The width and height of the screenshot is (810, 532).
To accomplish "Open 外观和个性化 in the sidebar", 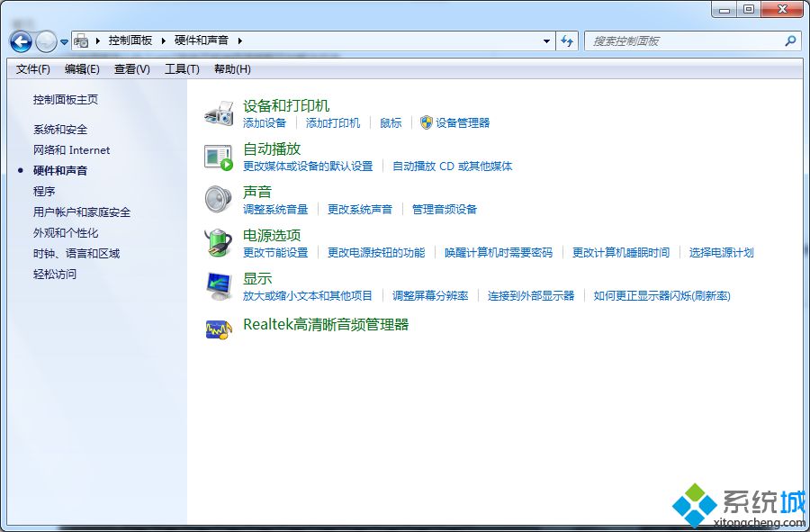I will (66, 232).
